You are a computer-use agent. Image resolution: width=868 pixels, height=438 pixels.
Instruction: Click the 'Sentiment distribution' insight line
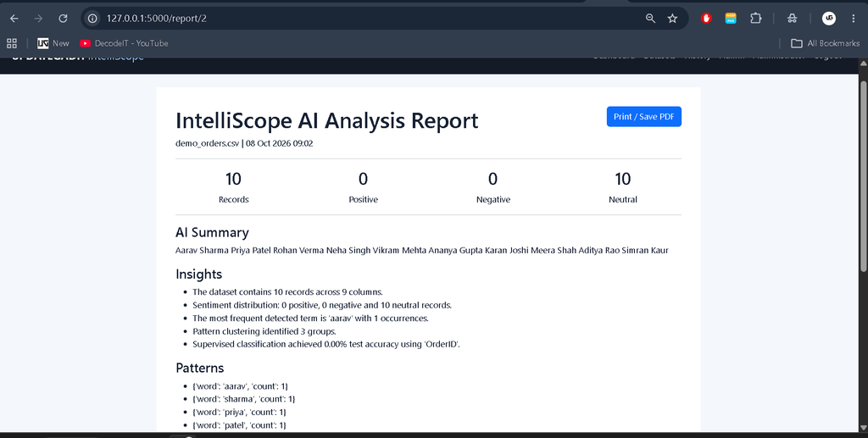322,305
